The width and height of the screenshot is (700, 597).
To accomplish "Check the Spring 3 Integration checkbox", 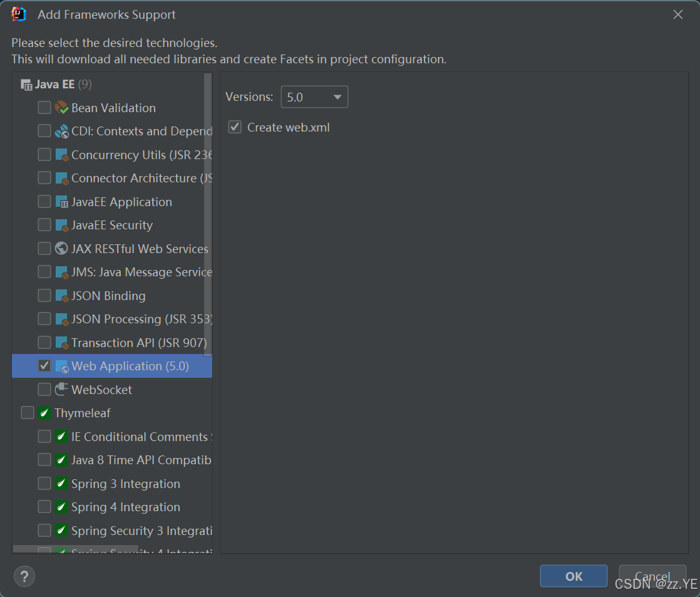I will pyautogui.click(x=44, y=484).
